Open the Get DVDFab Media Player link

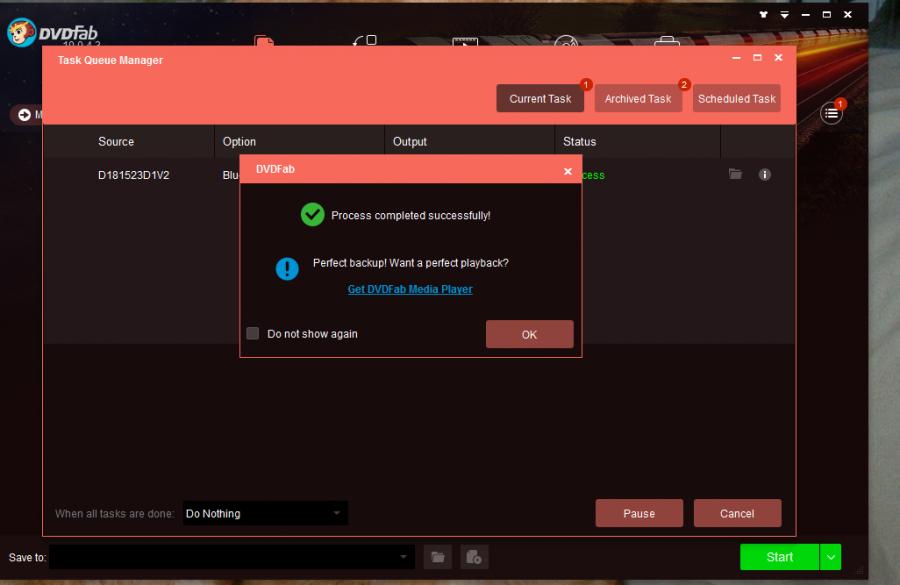pyautogui.click(x=410, y=289)
